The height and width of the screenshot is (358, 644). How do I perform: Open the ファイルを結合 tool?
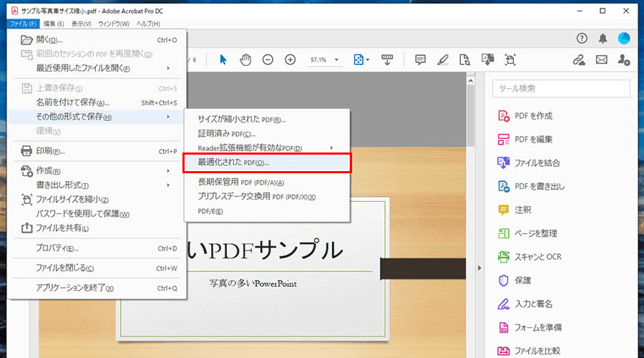coord(529,163)
